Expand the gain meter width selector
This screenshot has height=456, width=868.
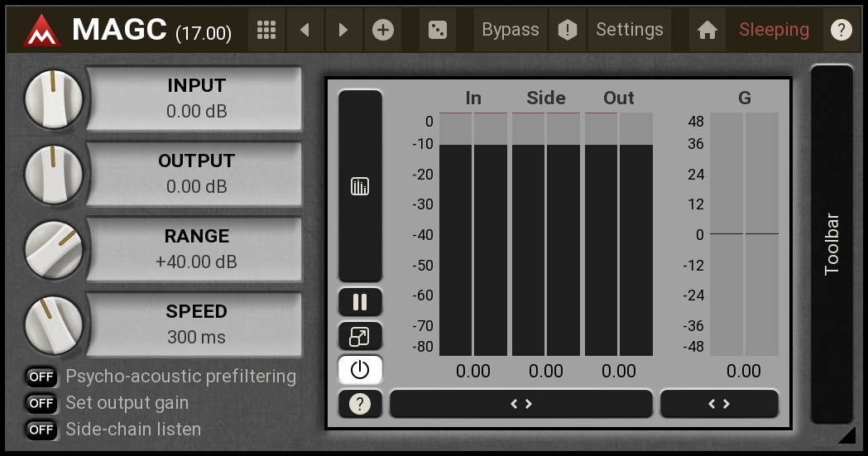click(719, 404)
